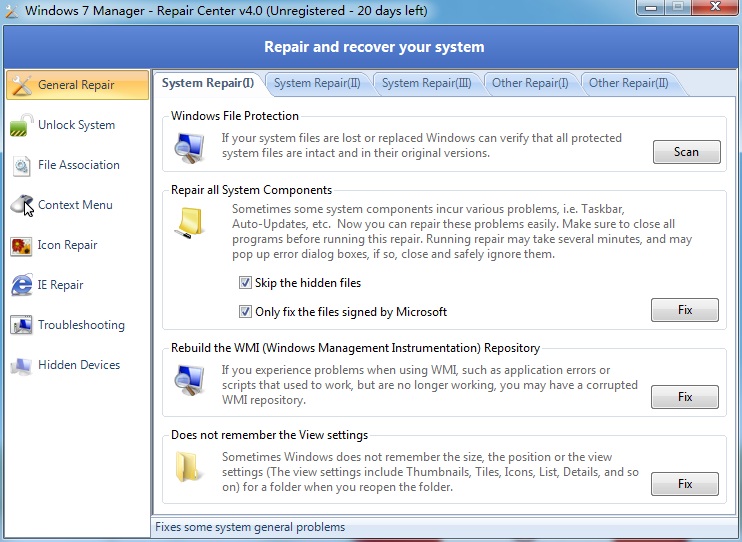Select the Other Repair(II) tab
This screenshot has width=742, height=542.
coord(628,83)
